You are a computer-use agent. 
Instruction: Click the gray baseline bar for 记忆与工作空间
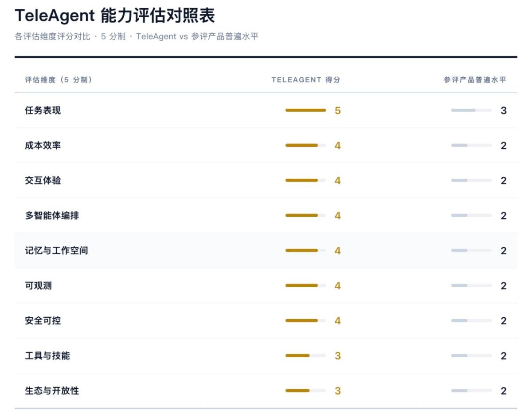[471, 250]
